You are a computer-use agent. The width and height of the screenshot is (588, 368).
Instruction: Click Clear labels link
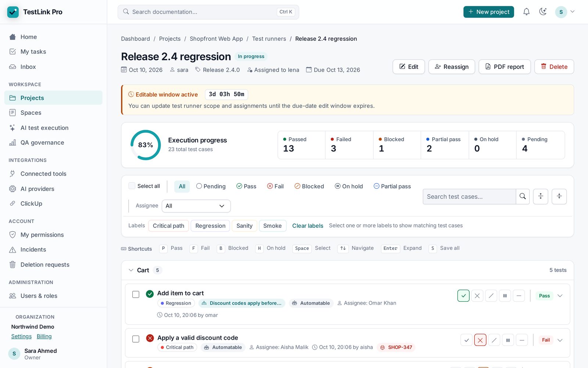pos(308,226)
